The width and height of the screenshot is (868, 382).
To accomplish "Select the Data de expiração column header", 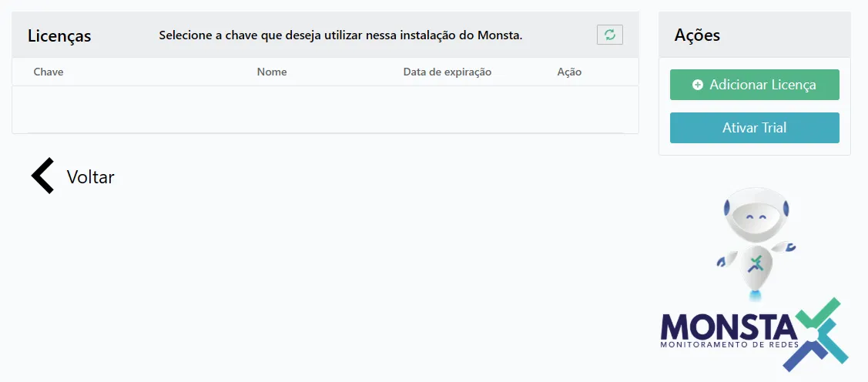I will pos(447,72).
